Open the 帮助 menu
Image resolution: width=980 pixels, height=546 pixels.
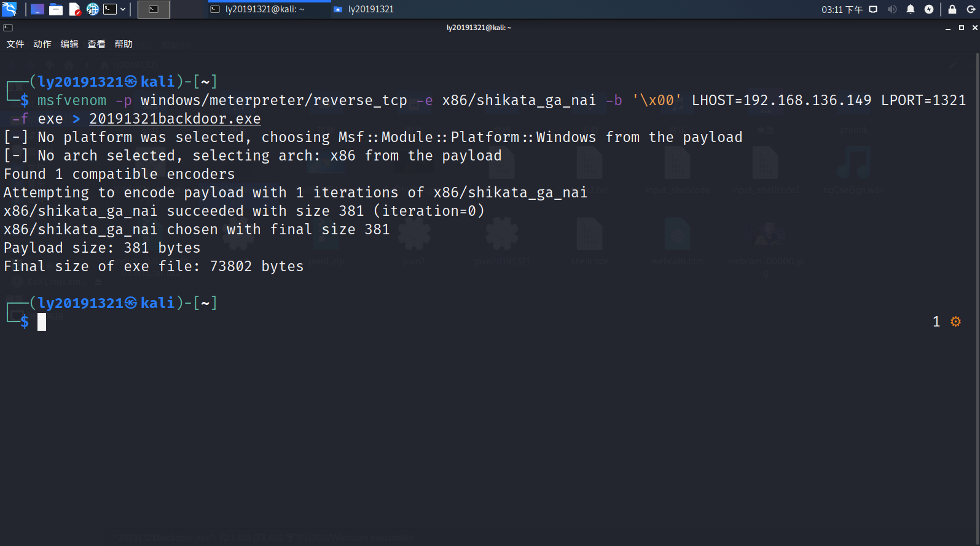tap(123, 44)
